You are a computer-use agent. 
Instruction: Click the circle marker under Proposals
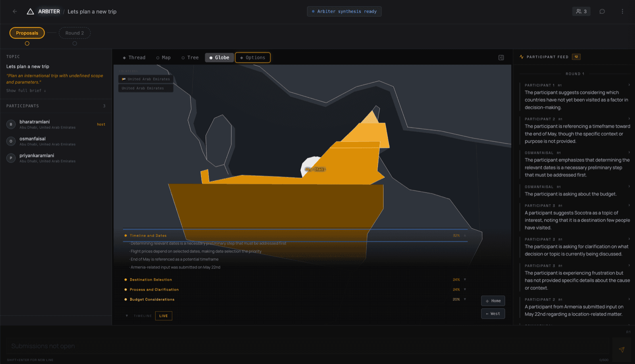point(27,44)
